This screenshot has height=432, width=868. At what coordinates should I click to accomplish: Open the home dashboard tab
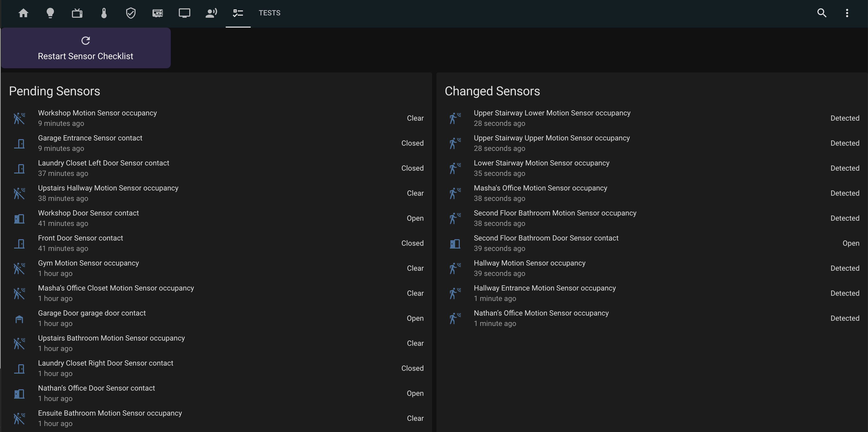23,13
